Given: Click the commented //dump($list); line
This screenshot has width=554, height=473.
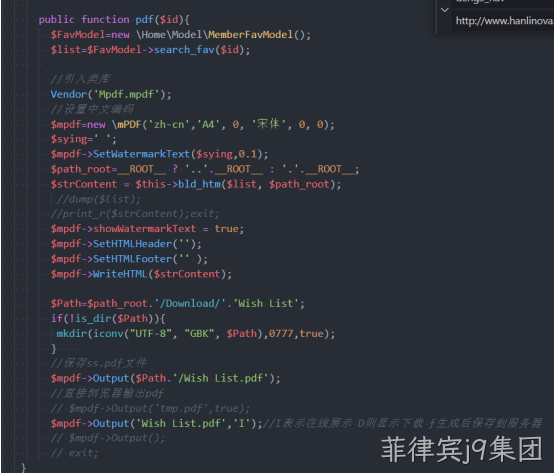Looking at the screenshot, I should (99, 199).
